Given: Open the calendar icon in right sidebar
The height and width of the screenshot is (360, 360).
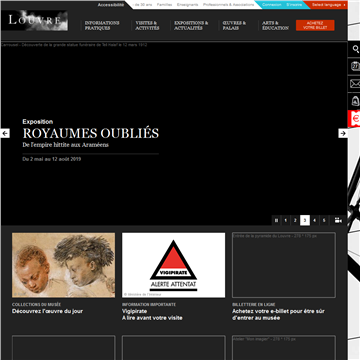Looking at the screenshot, I should [x=355, y=66].
